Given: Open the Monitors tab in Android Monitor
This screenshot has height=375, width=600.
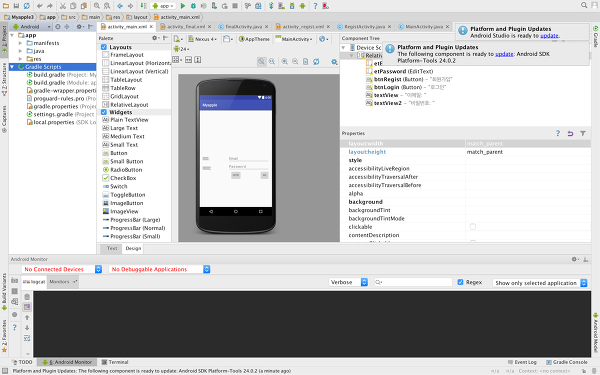Looking at the screenshot, I should tap(63, 282).
